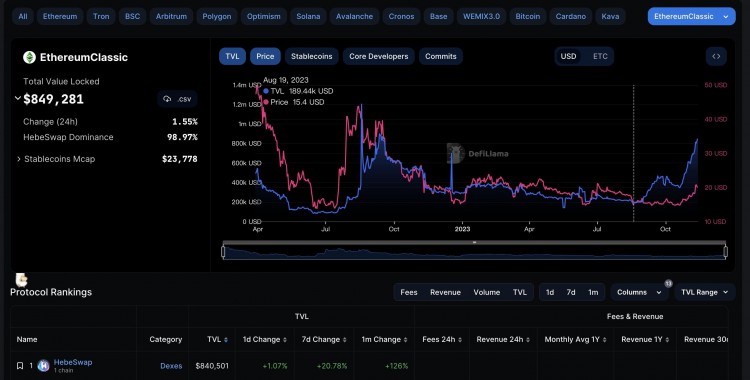The height and width of the screenshot is (380, 750).
Task: Select the Solana chain tab
Action: [308, 16]
